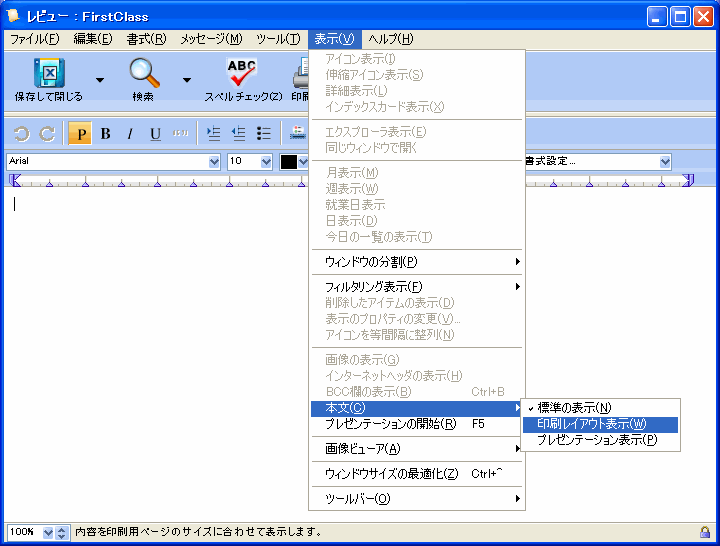The width and height of the screenshot is (720, 546).
Task: Click the black text color swatch
Action: (289, 161)
